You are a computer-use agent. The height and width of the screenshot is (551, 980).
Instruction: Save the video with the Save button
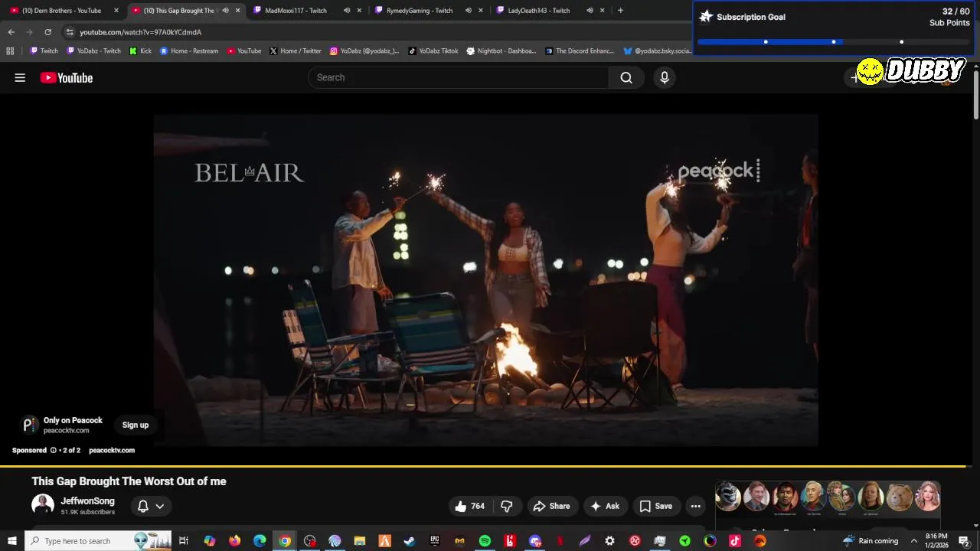click(x=656, y=506)
